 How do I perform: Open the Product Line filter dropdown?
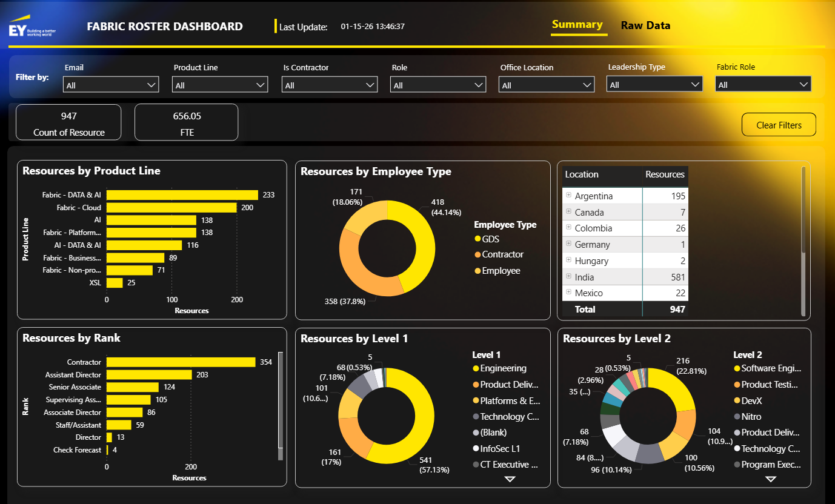pos(220,85)
